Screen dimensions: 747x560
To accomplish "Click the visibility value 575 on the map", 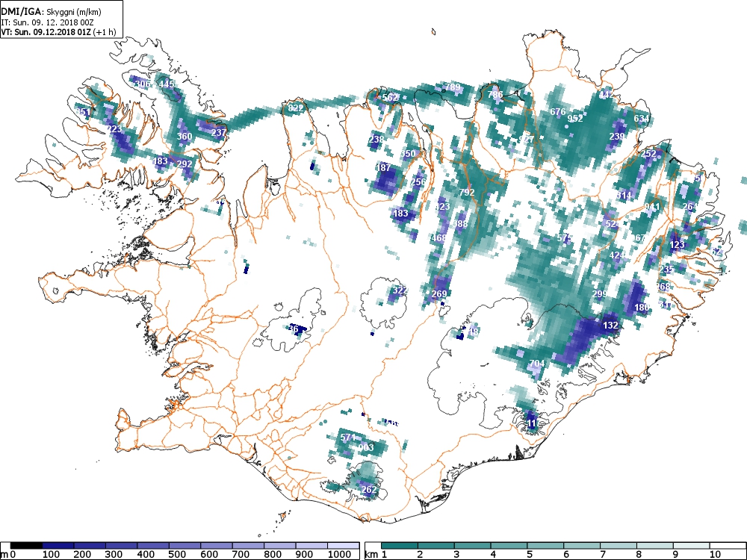I will [565, 237].
